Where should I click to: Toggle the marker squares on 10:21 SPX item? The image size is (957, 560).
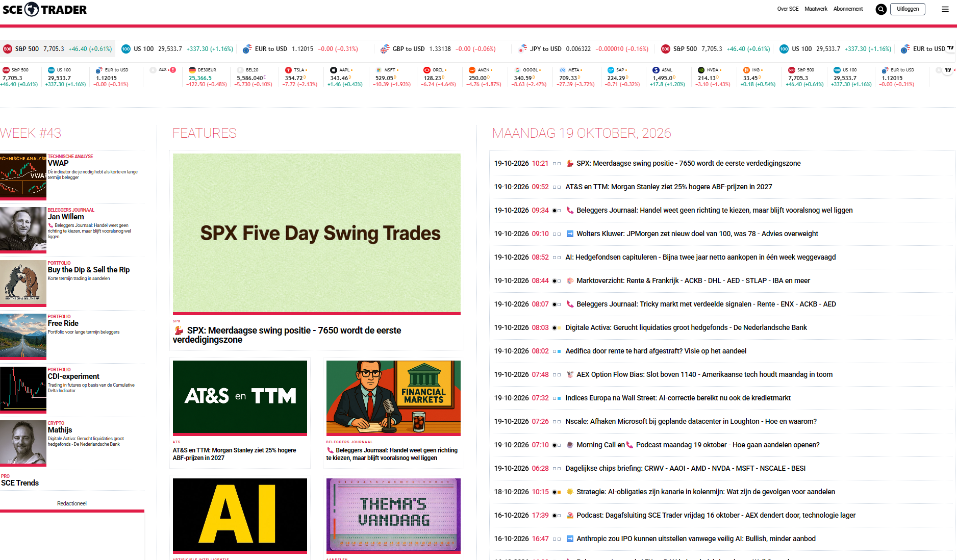click(x=557, y=164)
